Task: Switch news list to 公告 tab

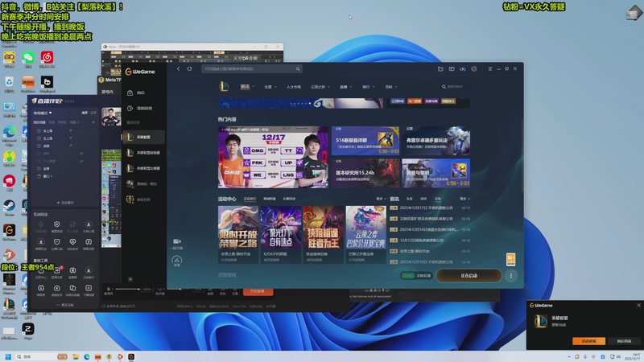Action: pos(437,199)
